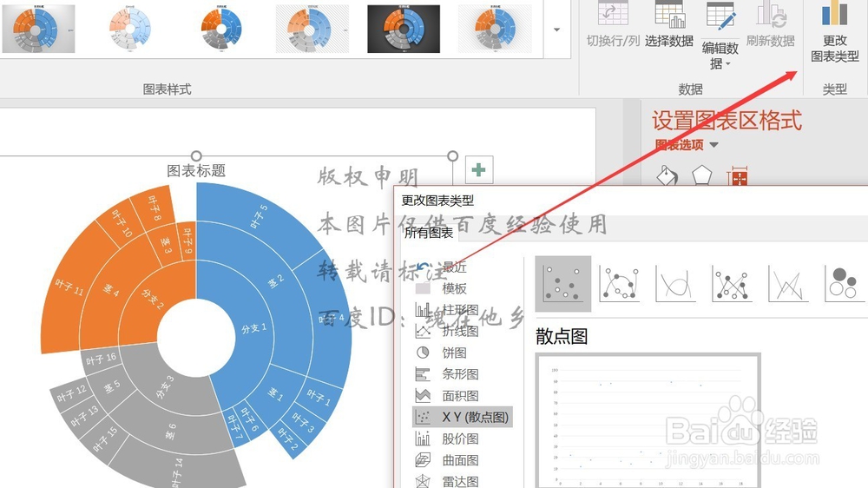868x488 pixels.
Task: Select the 茎 6 gray segment
Action: pyautogui.click(x=171, y=432)
